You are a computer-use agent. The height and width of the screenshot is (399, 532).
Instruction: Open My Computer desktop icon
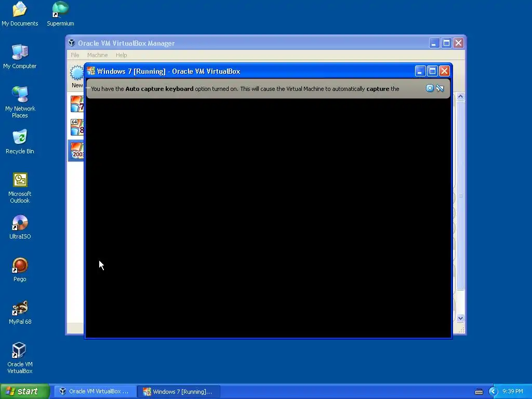[20, 56]
